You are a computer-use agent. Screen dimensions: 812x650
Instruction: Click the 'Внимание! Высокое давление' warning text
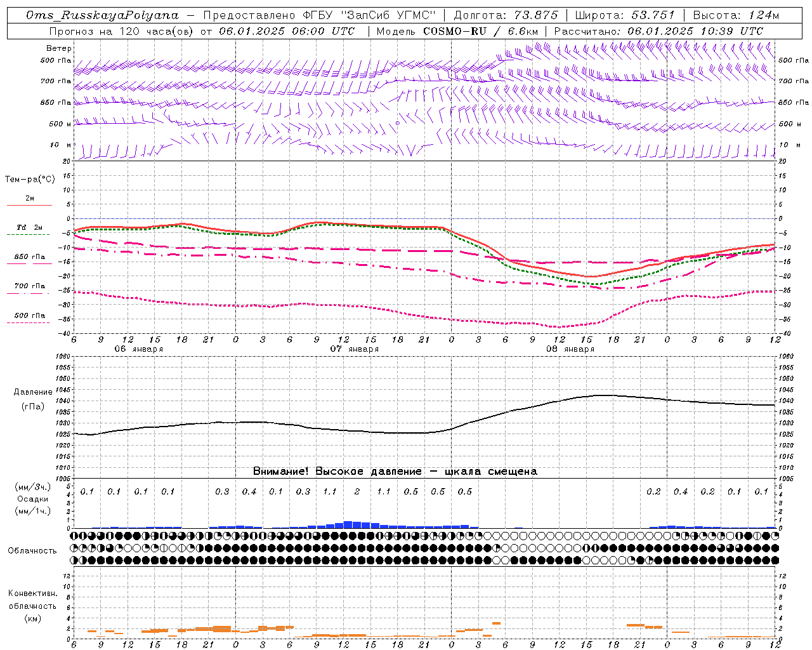click(337, 471)
